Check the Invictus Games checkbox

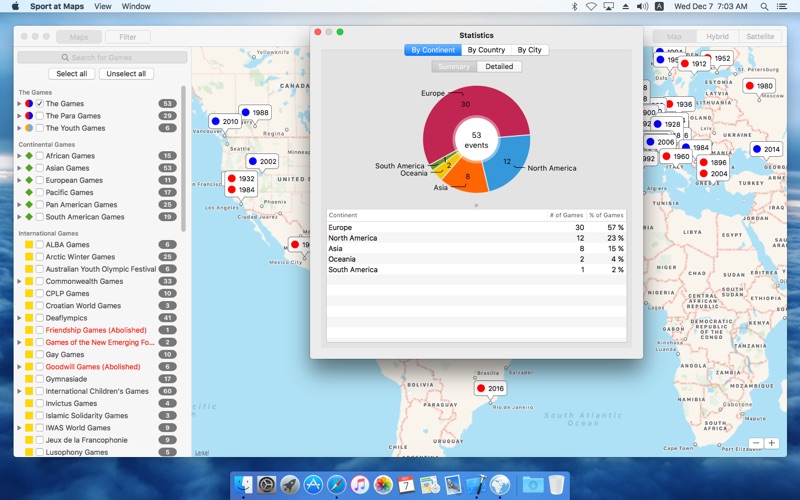tap(40, 404)
